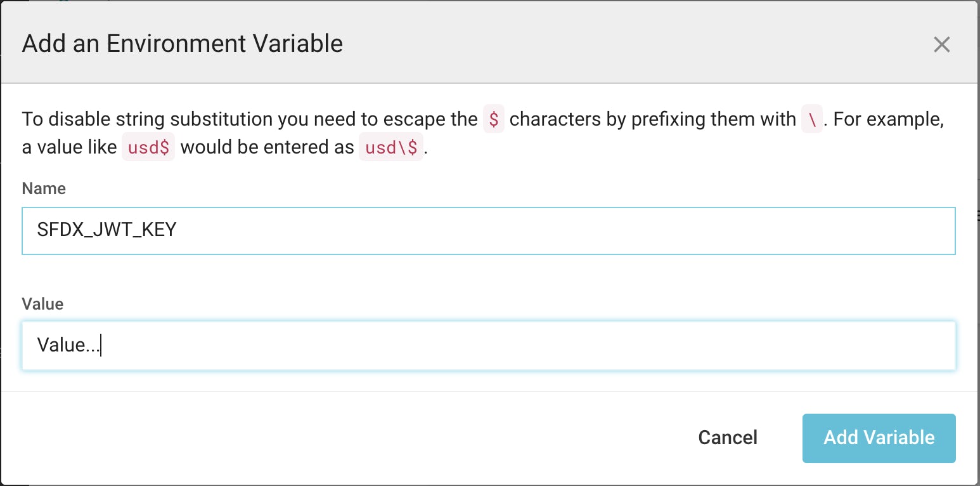The width and height of the screenshot is (980, 486).
Task: Click the backslash escape character snippet
Action: click(x=812, y=119)
